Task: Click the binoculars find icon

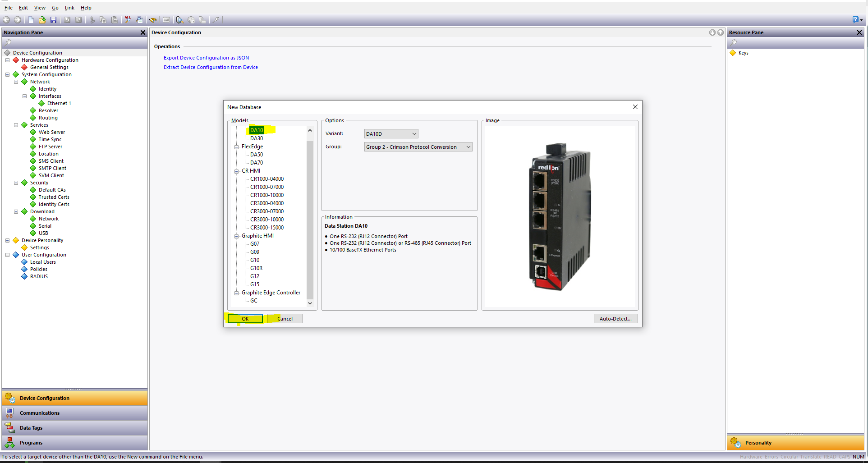Action: point(153,20)
